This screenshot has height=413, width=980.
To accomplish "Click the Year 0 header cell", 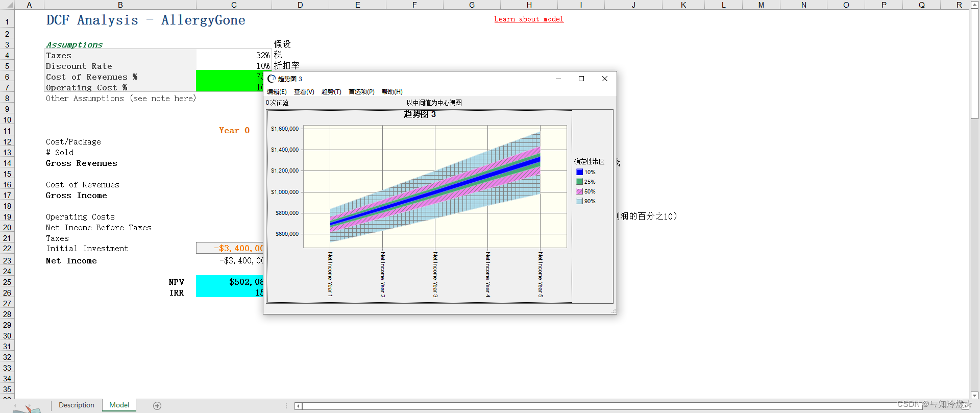I will (x=234, y=130).
